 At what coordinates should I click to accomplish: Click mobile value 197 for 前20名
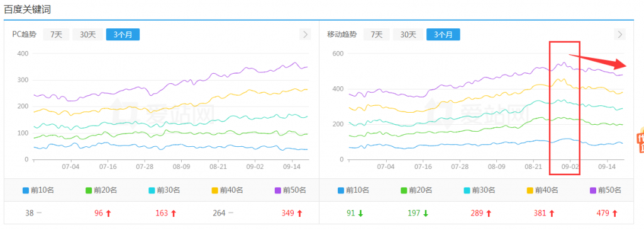tap(414, 213)
